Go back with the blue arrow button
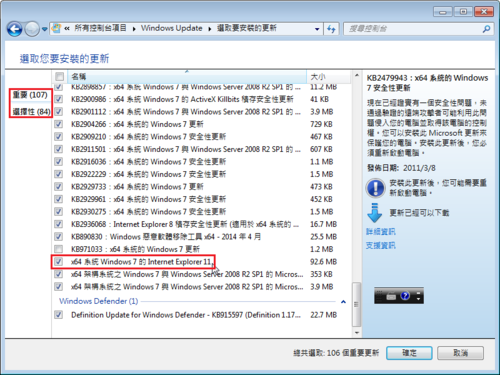The width and height of the screenshot is (500, 375). tap(15, 29)
